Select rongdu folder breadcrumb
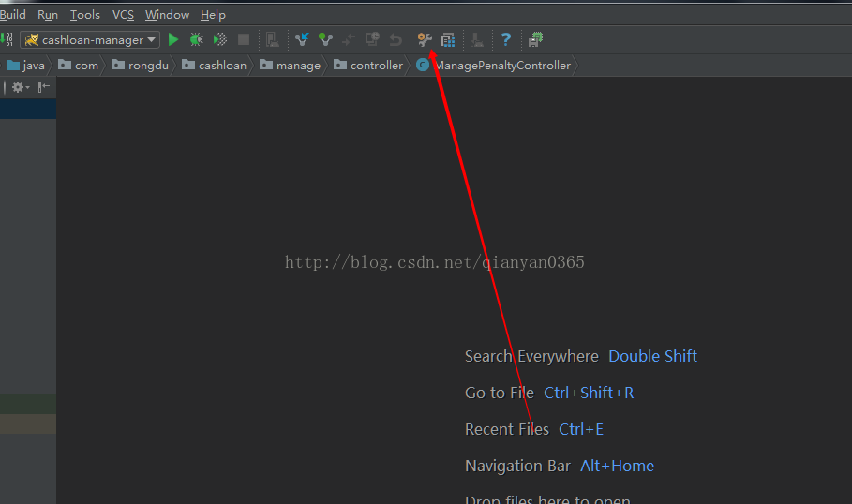The image size is (852, 504). point(141,66)
